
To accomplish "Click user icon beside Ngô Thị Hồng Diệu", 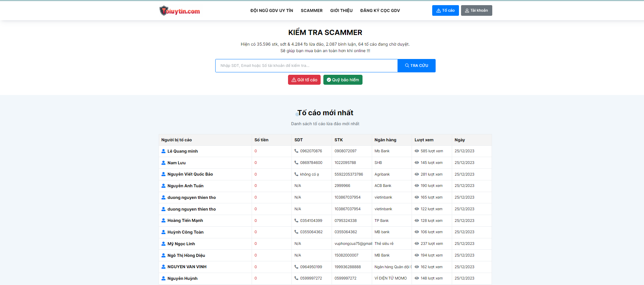I will pos(163,256).
